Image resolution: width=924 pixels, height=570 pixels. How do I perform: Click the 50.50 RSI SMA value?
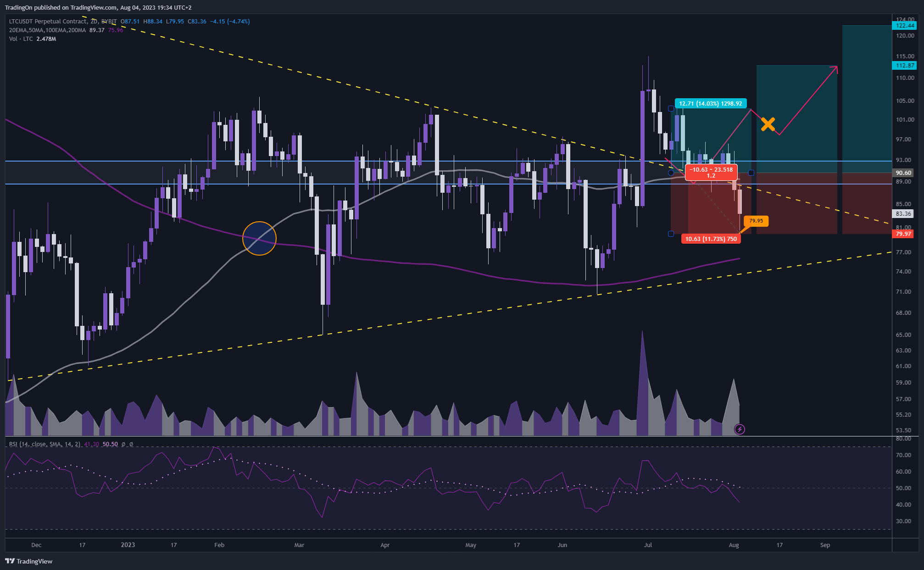click(x=110, y=444)
